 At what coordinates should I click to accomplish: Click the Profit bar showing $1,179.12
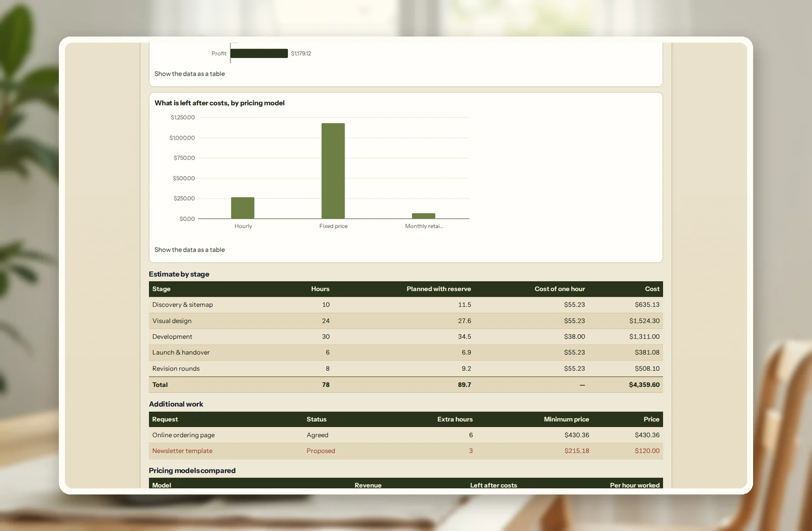(259, 53)
